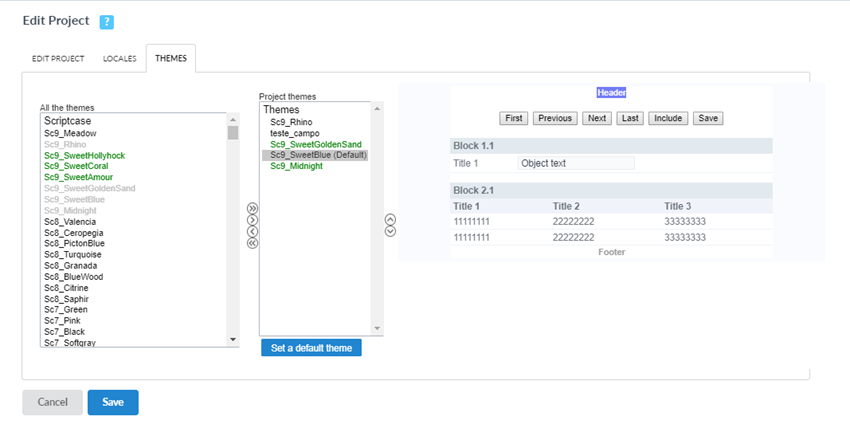
Task: Move the selected project theme up
Action: 390,219
